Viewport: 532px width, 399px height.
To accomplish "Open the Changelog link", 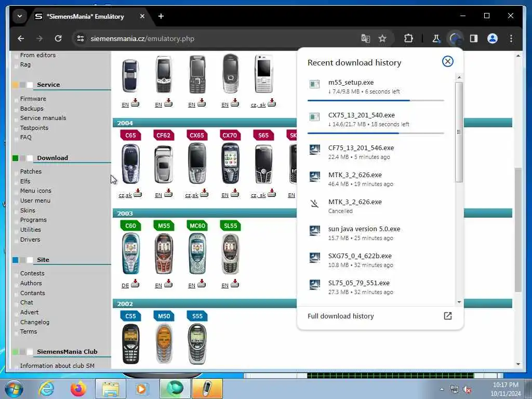I will (35, 322).
